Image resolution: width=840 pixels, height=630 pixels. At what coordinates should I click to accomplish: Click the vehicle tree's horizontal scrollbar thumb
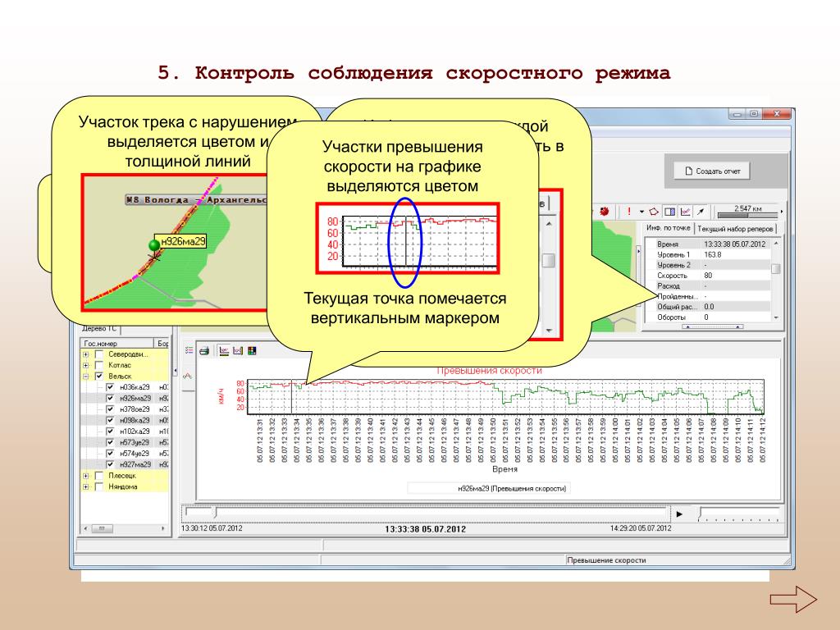[x=102, y=528]
